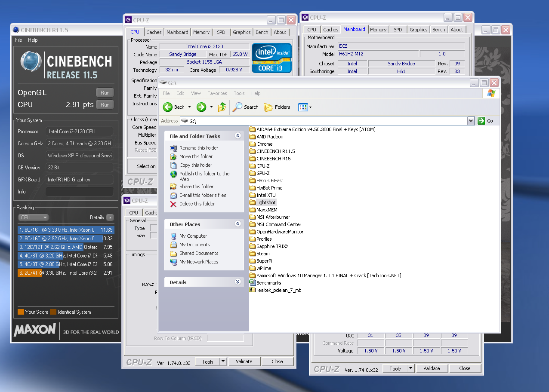Open Back button history dropdown arrow
Screen dimensions: 549x392
tap(189, 107)
